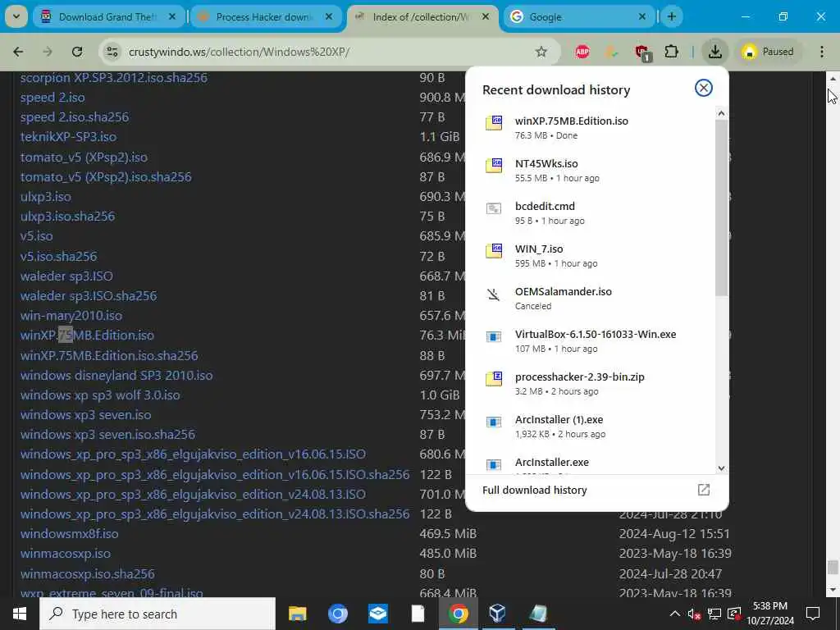This screenshot has width=840, height=630.
Task: Switch to Download Grand Theft tab
Action: (109, 17)
